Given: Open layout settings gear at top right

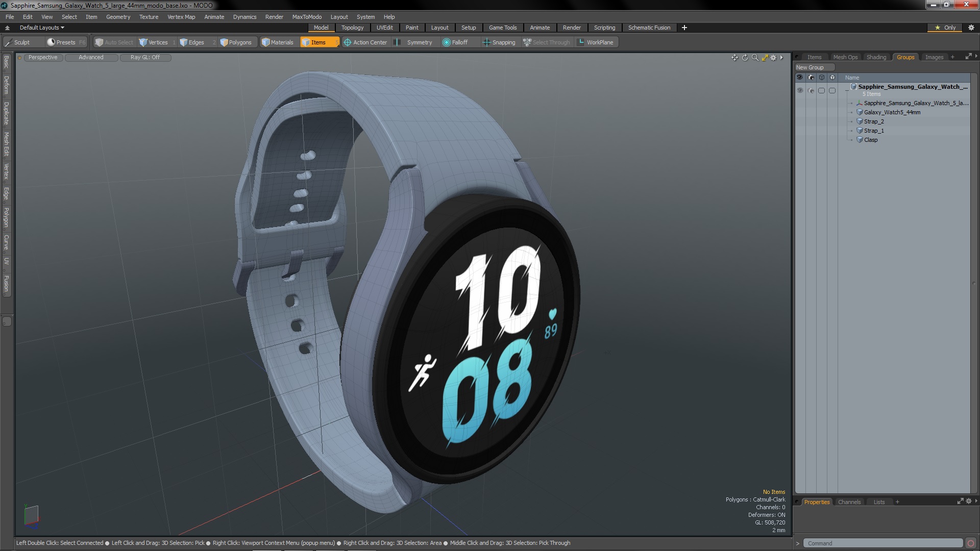Looking at the screenshot, I should [x=971, y=28].
